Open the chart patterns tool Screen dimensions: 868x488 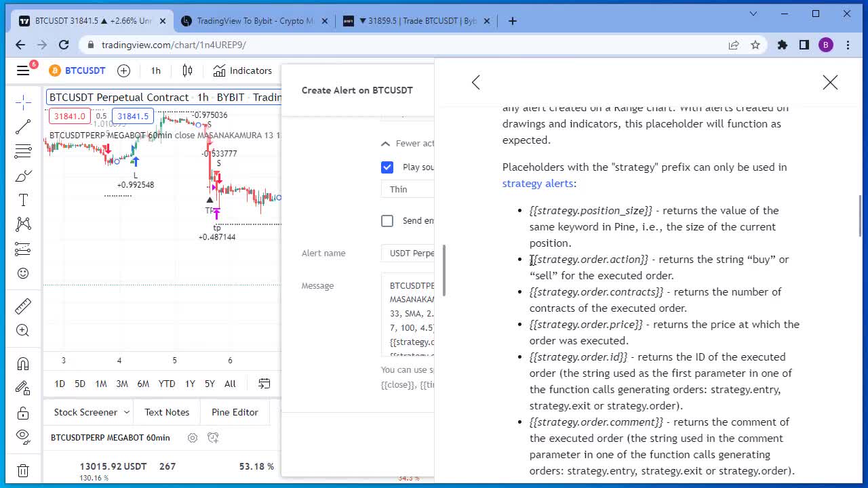[x=23, y=224]
